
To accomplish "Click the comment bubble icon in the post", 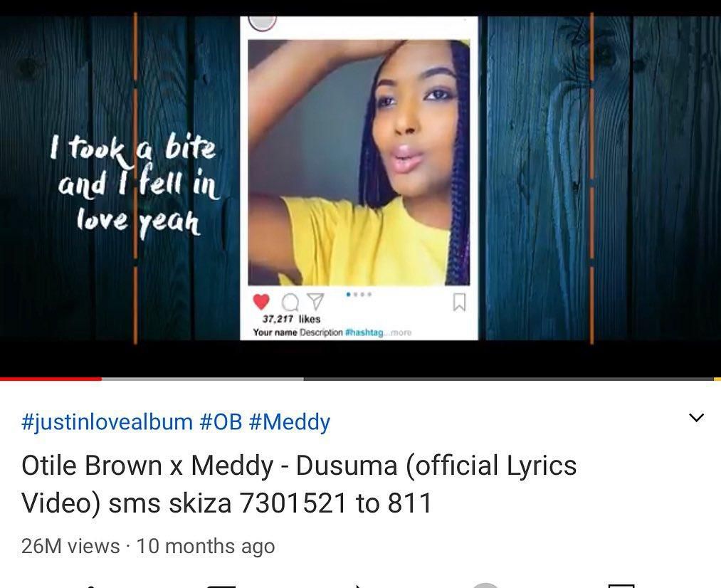I will coord(290,303).
